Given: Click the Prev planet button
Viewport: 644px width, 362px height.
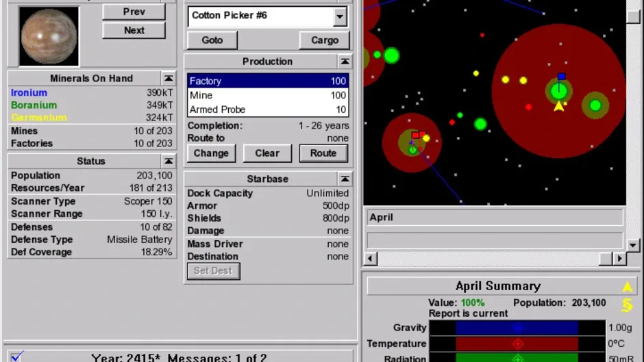Looking at the screenshot, I should [x=134, y=12].
